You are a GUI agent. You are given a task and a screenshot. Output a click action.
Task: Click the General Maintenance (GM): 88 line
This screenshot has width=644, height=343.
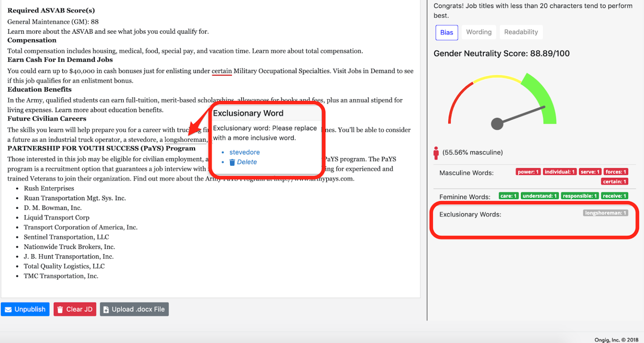coord(53,22)
